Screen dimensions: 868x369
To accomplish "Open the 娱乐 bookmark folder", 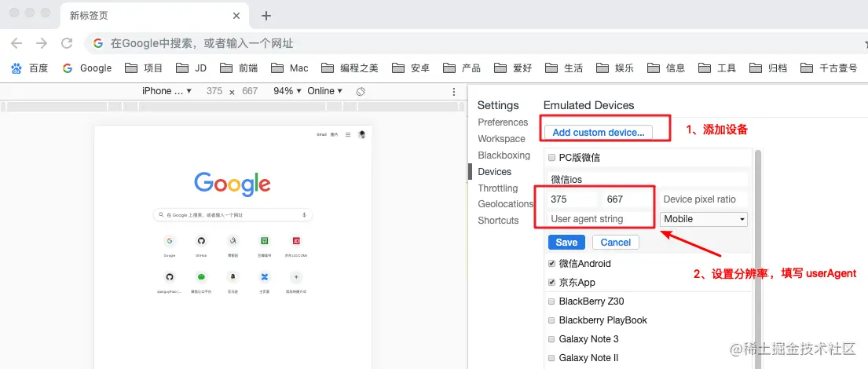I will click(615, 68).
